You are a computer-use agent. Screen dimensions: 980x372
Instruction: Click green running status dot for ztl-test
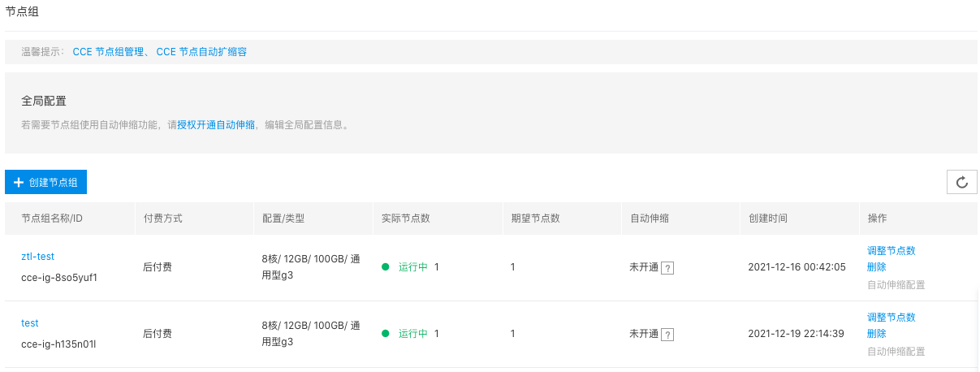(386, 267)
